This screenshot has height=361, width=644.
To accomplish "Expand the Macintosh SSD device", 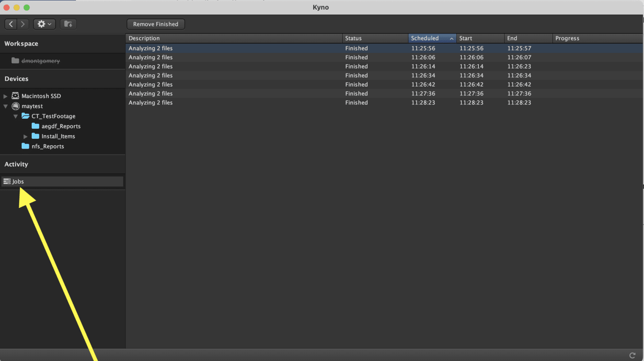I will tap(6, 96).
